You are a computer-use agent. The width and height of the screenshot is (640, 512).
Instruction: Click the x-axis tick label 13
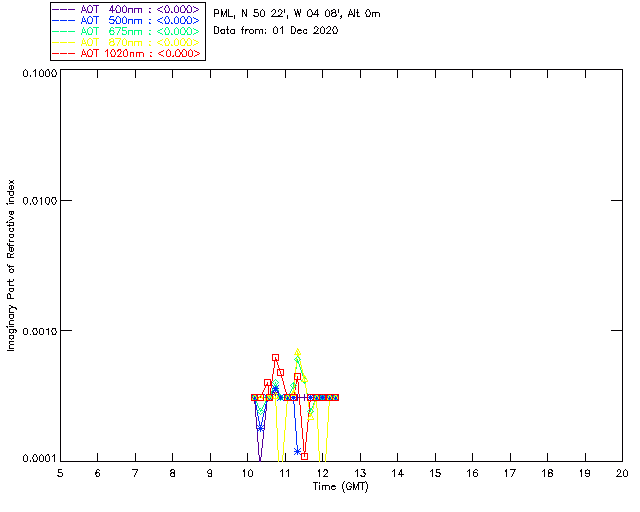coord(360,473)
